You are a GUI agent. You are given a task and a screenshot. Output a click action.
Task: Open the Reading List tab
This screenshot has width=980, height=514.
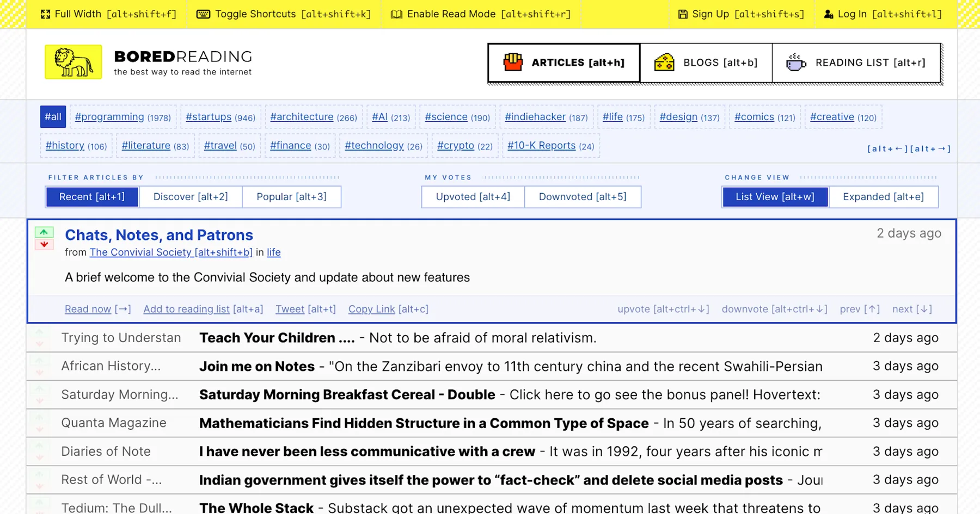click(x=856, y=63)
